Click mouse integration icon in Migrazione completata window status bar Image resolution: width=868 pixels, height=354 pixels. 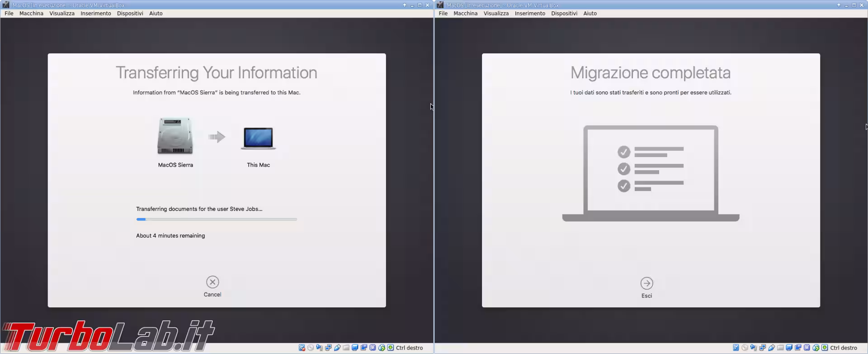(816, 348)
